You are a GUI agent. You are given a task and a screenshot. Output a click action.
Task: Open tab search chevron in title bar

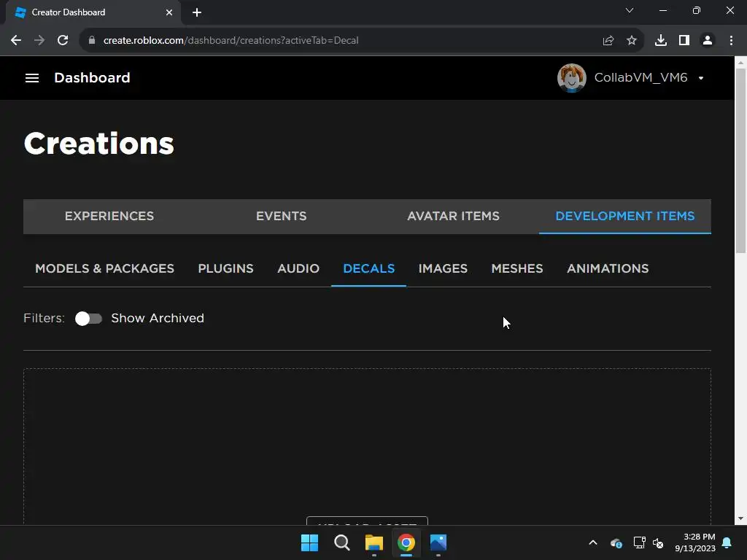630,10
